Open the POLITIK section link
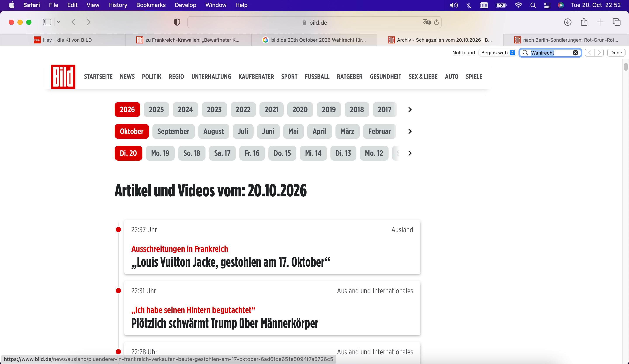629x364 pixels. pos(152,77)
